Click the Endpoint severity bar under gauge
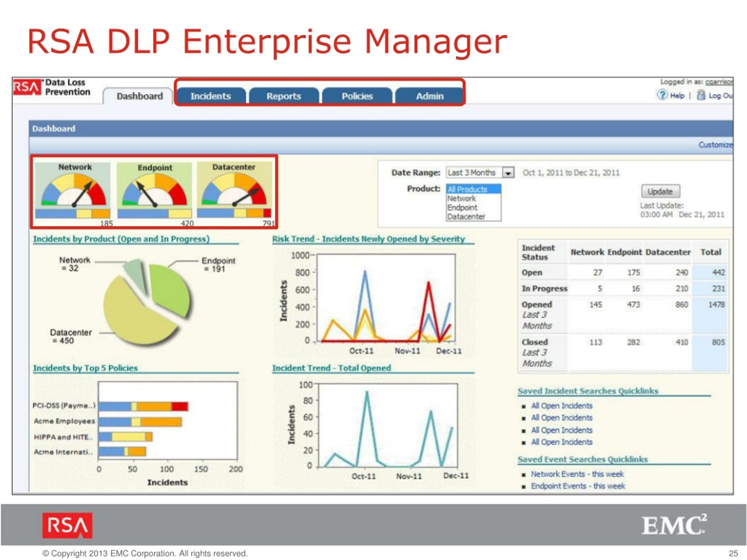This screenshot has height=560, width=747. click(154, 214)
